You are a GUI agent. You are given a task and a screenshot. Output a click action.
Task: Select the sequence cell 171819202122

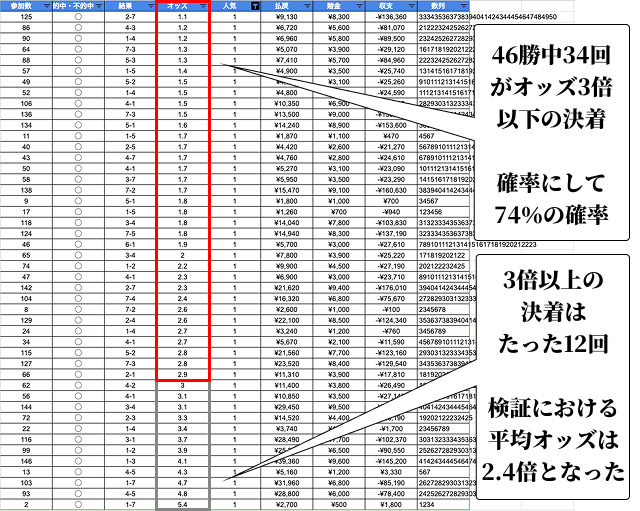click(442, 255)
